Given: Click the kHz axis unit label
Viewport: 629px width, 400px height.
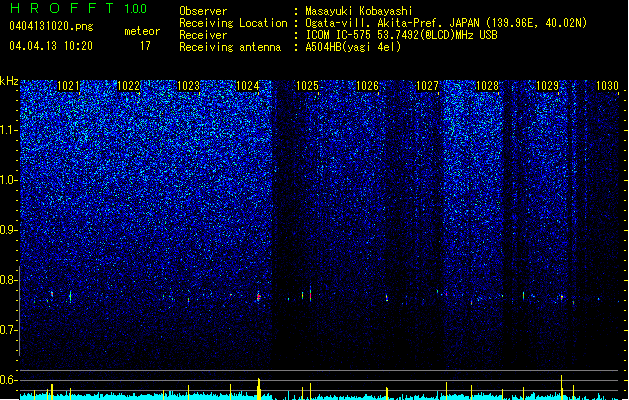Looking at the screenshot, I should click(9, 81).
